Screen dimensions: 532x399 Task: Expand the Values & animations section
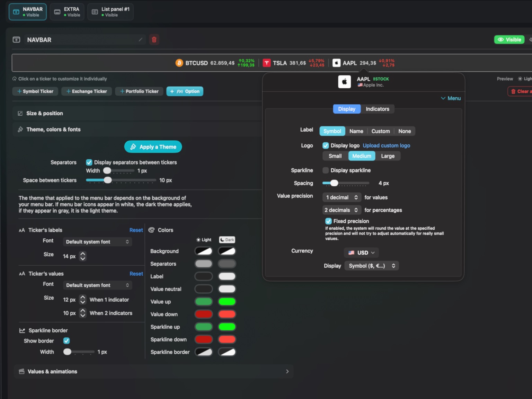287,371
